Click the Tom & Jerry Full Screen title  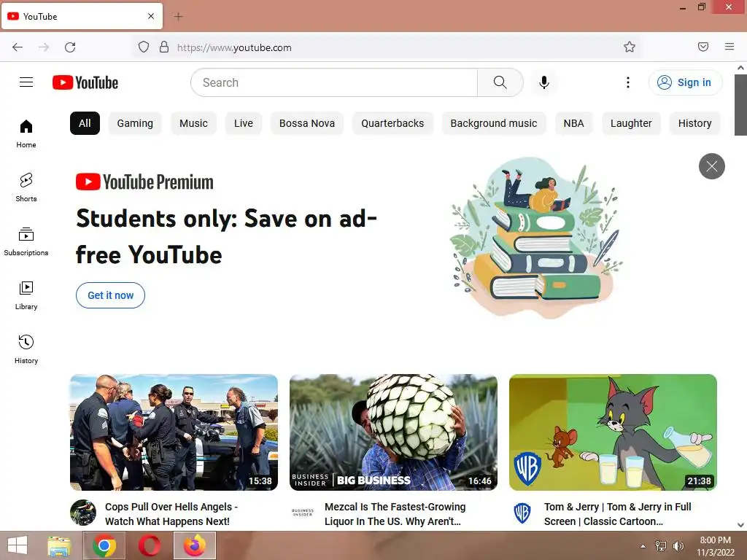[x=618, y=514]
